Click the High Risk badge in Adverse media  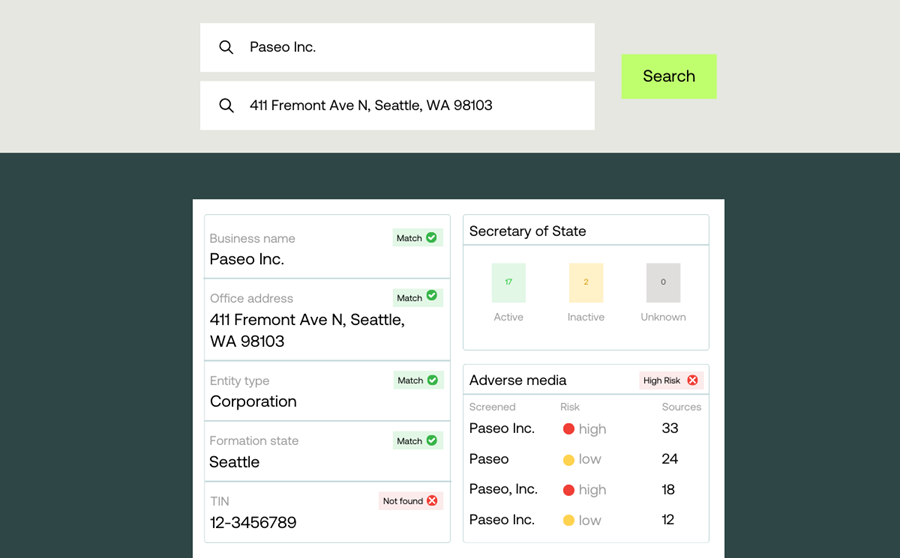click(671, 380)
